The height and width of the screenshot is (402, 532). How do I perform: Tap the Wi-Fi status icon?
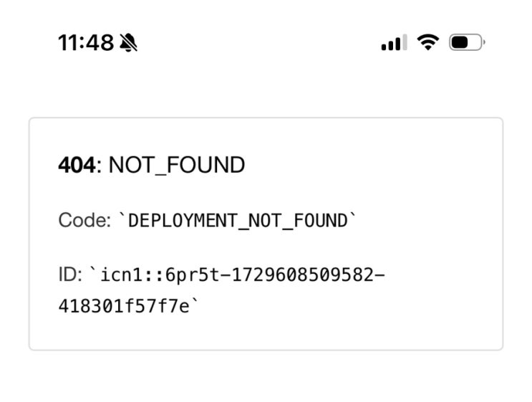click(x=428, y=43)
